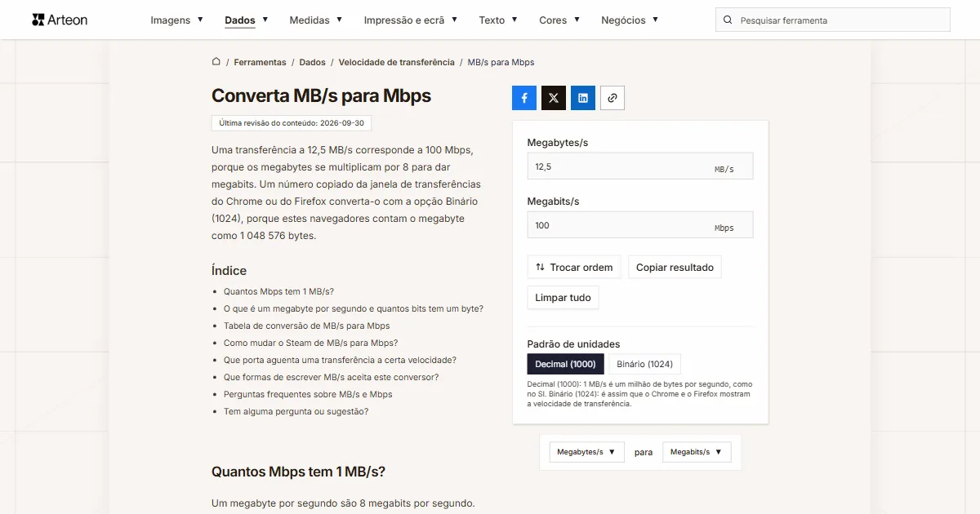Viewport: 980px width, 514px height.
Task: Click the Última revisão do conteúdo date badge
Action: (x=292, y=123)
